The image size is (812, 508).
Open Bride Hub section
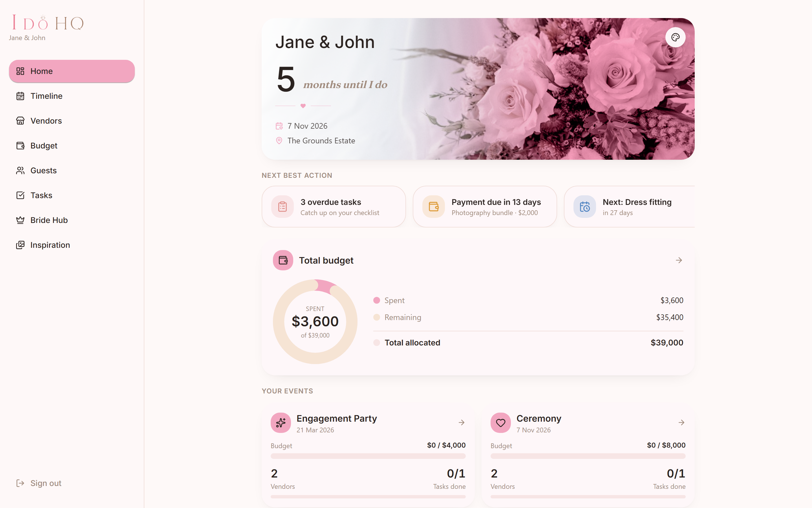tap(72, 220)
